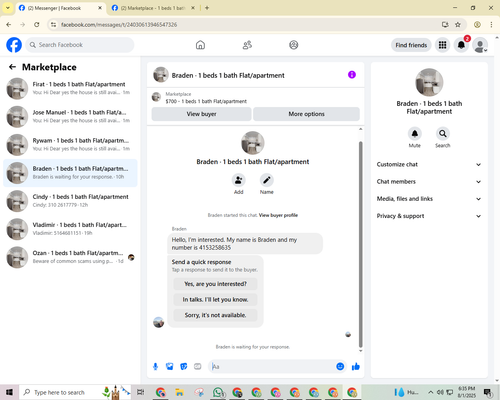Expand Privacy & support section

tap(429, 216)
